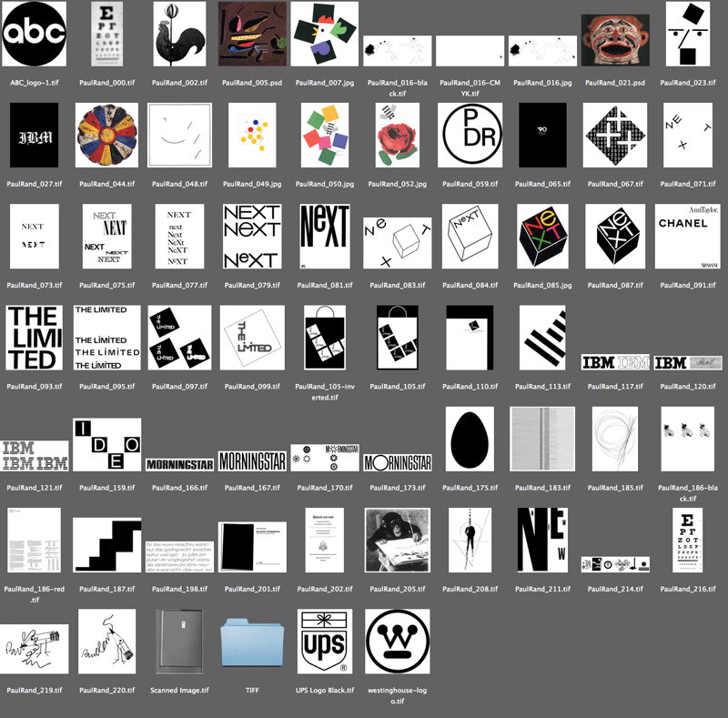Click the IDEO logo PaulRand_159.tif
Image resolution: width=728 pixels, height=718 pixels.
click(106, 444)
